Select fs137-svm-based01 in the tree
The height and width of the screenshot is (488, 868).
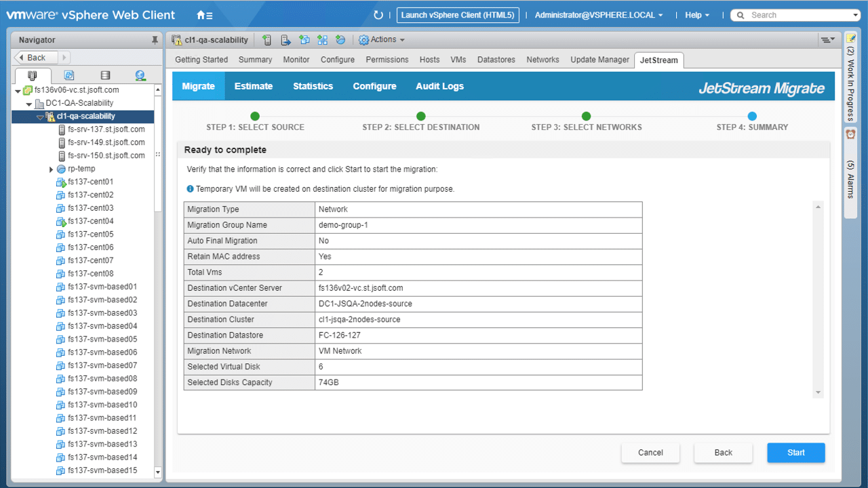coord(102,287)
